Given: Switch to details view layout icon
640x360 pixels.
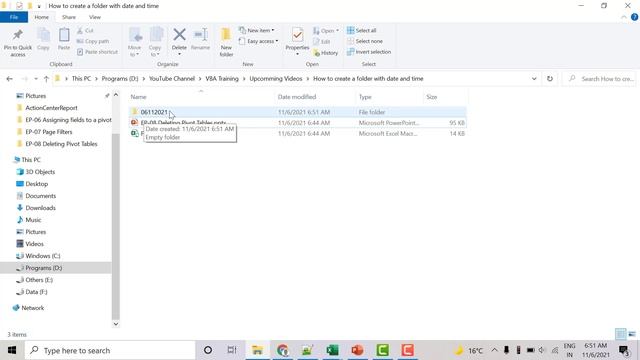Looking at the screenshot, I should tap(620, 334).
